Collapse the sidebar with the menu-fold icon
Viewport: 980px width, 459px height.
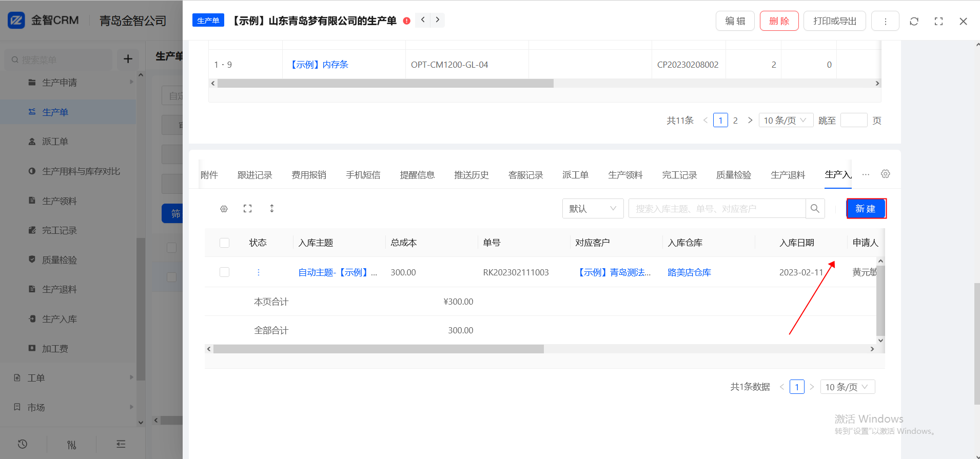[x=121, y=444]
